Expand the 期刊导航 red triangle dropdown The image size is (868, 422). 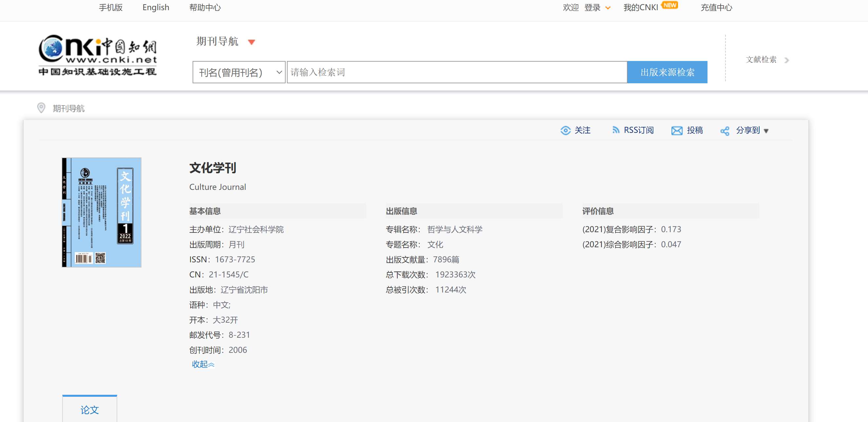[x=251, y=42]
